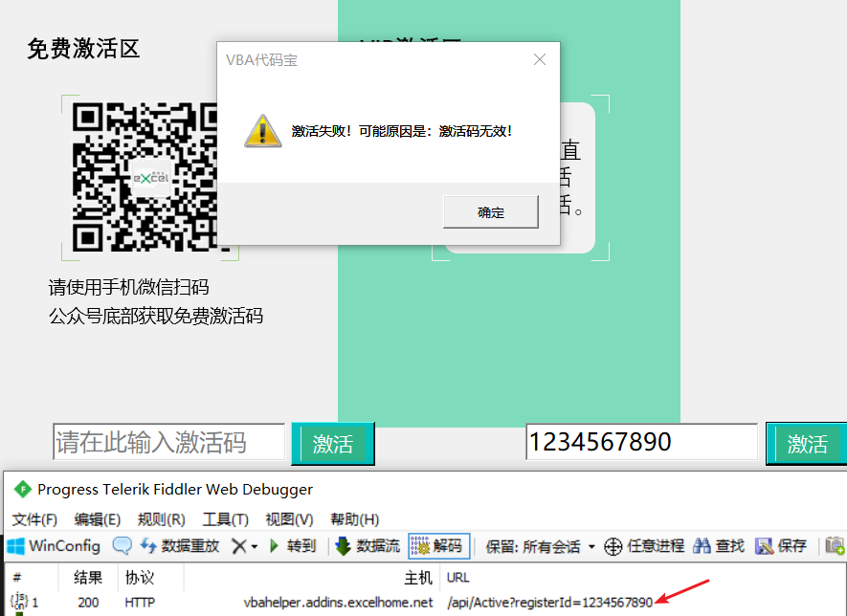Click the 请使用手机微信扫码 instruction text

coord(128,287)
